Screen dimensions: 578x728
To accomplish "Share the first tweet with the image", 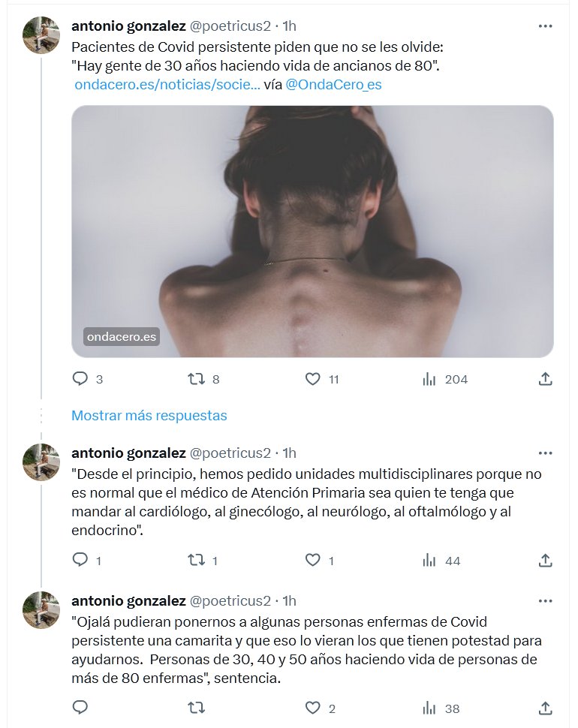I will 546,379.
